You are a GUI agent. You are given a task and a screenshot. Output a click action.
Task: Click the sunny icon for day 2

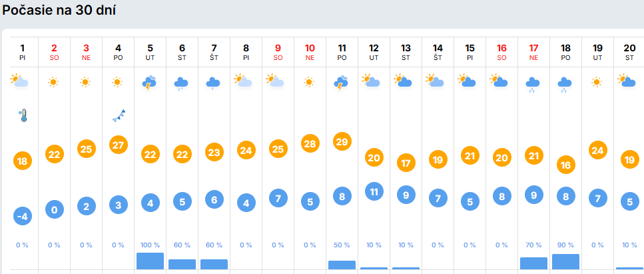coord(54,82)
